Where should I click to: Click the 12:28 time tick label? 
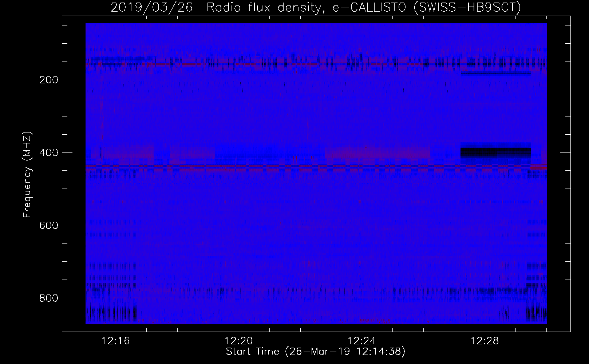[485, 341]
